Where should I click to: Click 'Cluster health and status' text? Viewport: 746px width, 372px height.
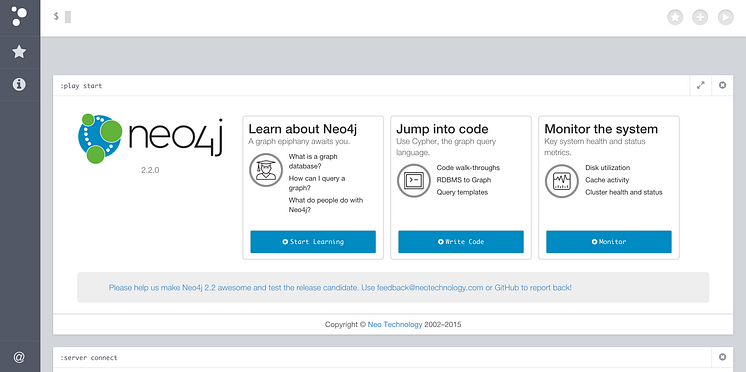coord(624,193)
